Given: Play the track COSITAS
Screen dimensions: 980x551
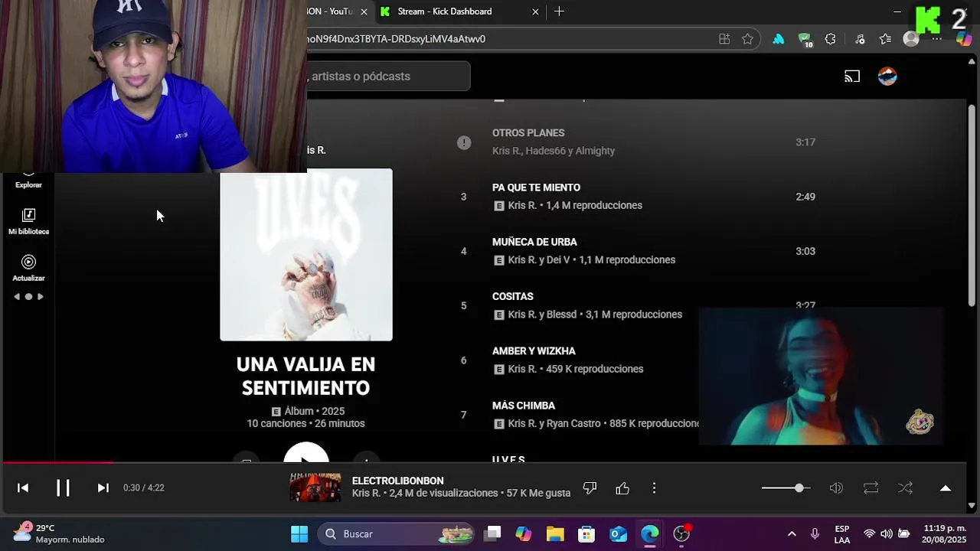Looking at the screenshot, I should pyautogui.click(x=513, y=296).
